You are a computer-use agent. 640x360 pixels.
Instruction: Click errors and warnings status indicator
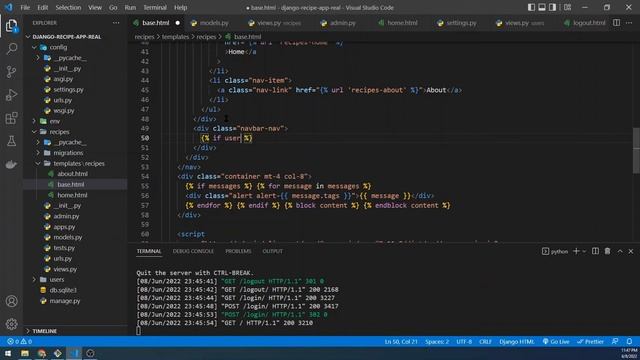tap(20, 341)
